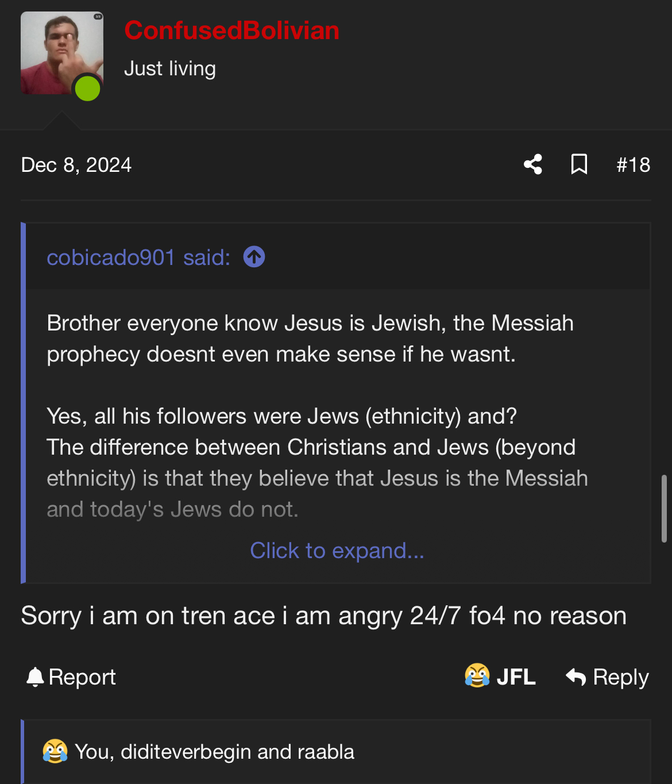Viewport: 672px width, 784px height.
Task: Click the Dec 8, 2024 timestamp
Action: point(76,165)
